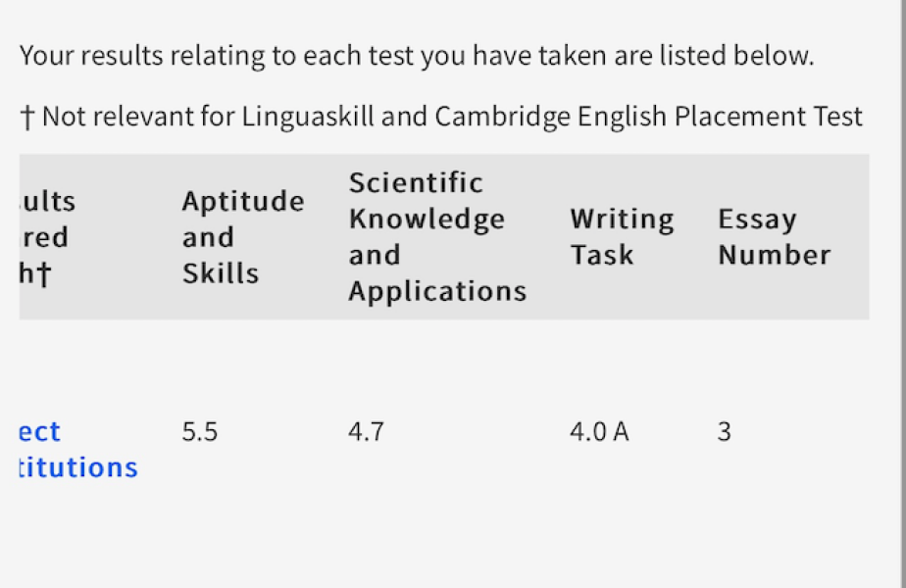Image resolution: width=906 pixels, height=588 pixels.
Task: Select the Essay Number column header
Action: [774, 237]
